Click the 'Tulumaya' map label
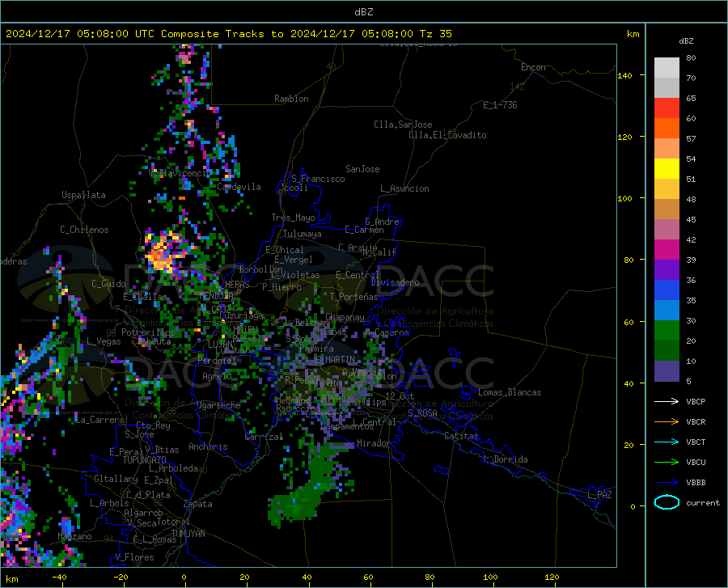Image resolution: width=728 pixels, height=588 pixels. (x=303, y=234)
